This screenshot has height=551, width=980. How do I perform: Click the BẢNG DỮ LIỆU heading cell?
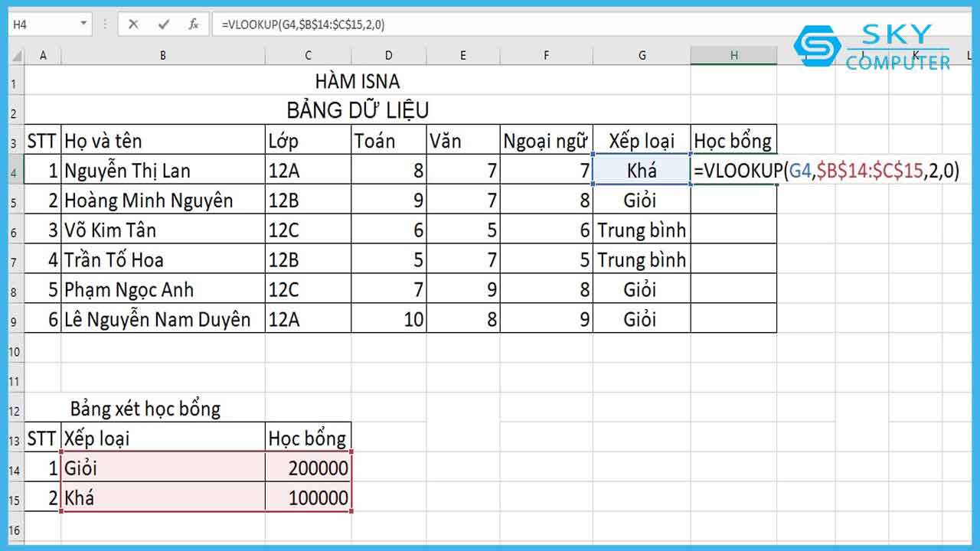tap(358, 110)
